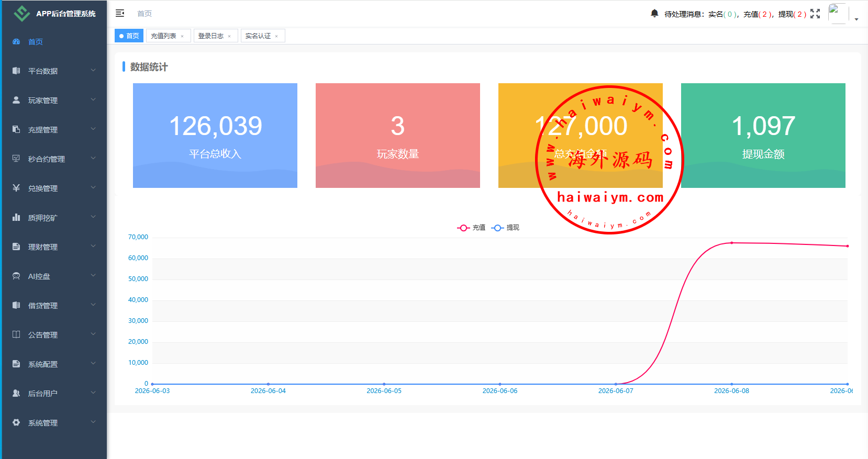
Task: Click the 后台用户 users icon
Action: coord(16,393)
